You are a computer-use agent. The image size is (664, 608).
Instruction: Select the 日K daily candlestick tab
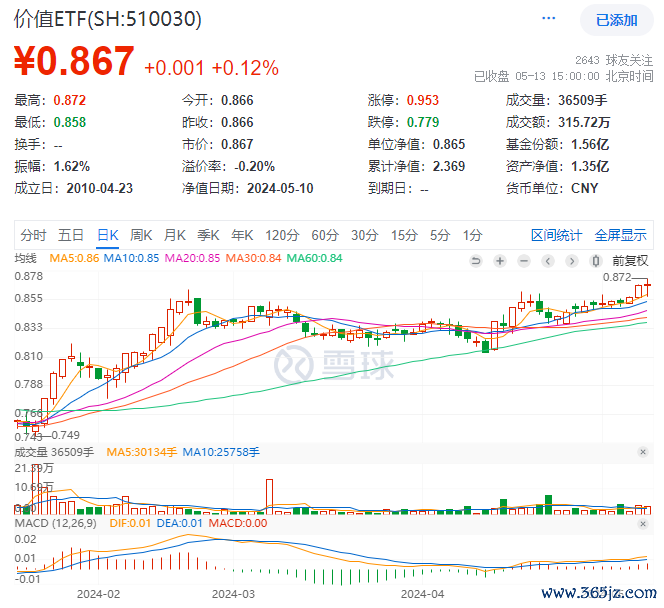(x=108, y=235)
